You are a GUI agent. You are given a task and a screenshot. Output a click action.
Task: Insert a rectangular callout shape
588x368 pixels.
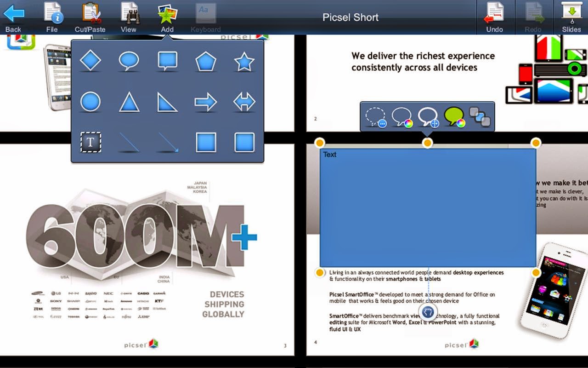168,61
